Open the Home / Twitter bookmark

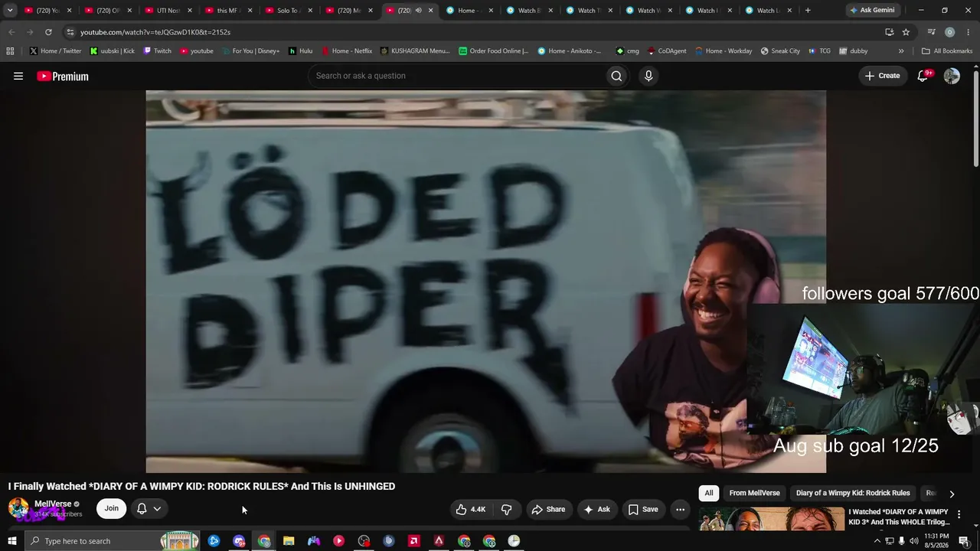pyautogui.click(x=55, y=51)
